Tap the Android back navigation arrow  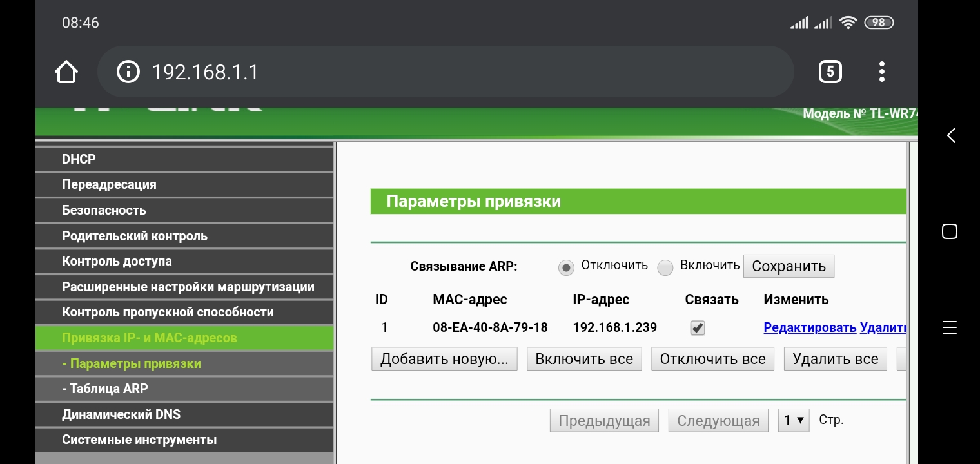[950, 135]
